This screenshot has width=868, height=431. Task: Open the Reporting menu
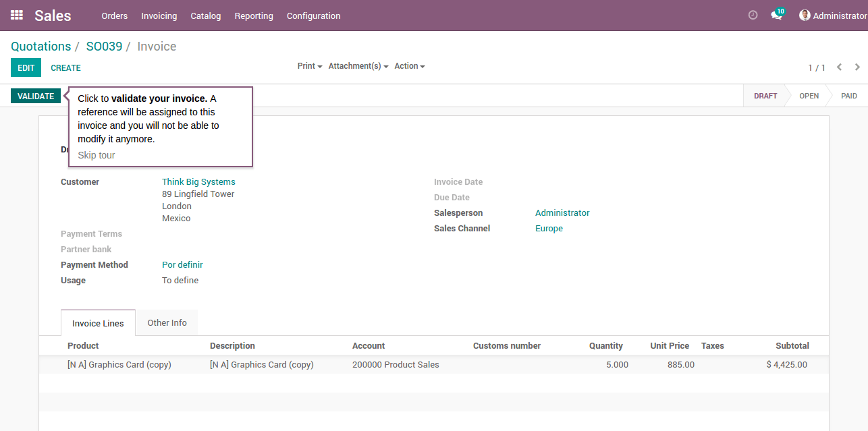point(254,16)
